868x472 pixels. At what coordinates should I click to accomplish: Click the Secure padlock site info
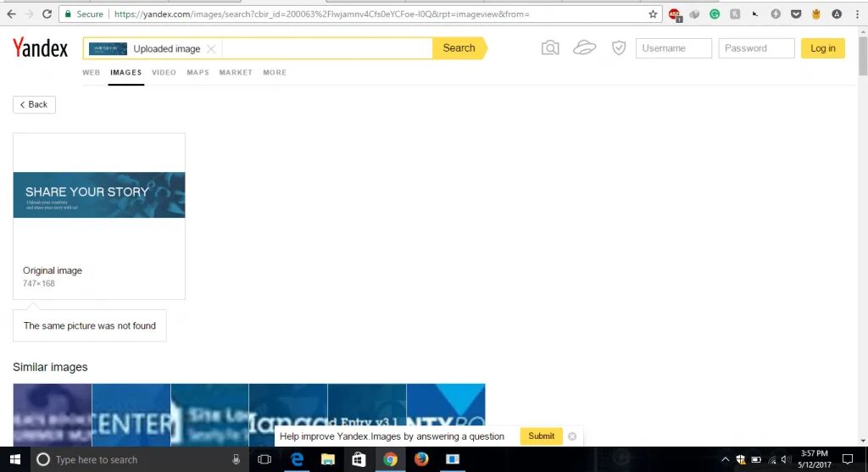(x=84, y=14)
